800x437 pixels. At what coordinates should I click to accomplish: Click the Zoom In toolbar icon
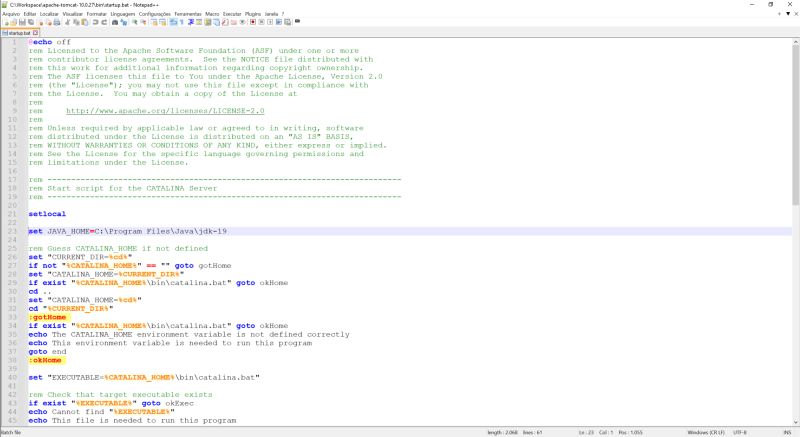(x=135, y=22)
